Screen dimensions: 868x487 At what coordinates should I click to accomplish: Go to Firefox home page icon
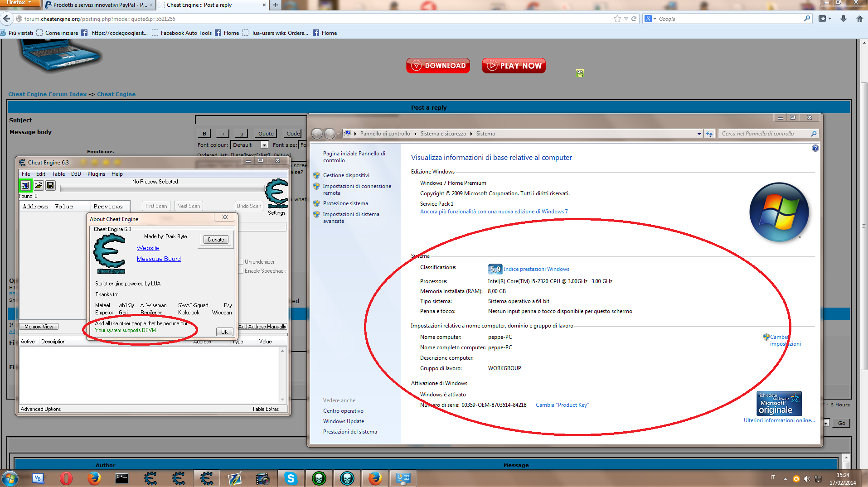tap(859, 19)
